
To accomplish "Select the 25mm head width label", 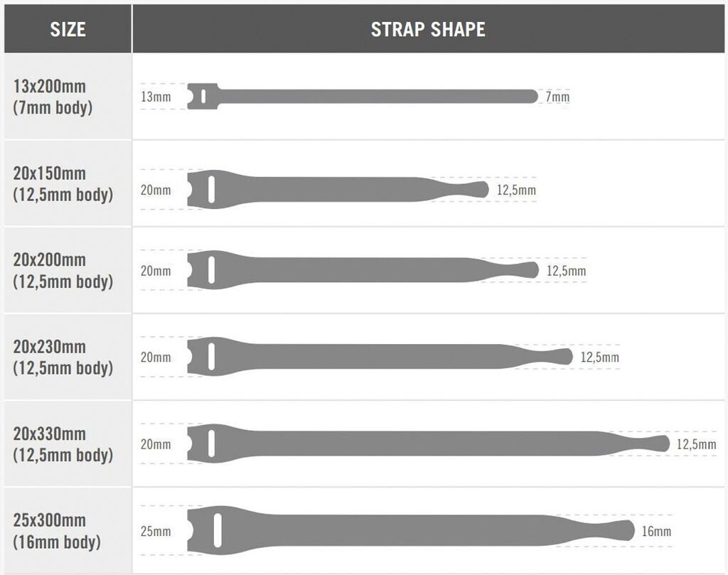I will tap(156, 531).
